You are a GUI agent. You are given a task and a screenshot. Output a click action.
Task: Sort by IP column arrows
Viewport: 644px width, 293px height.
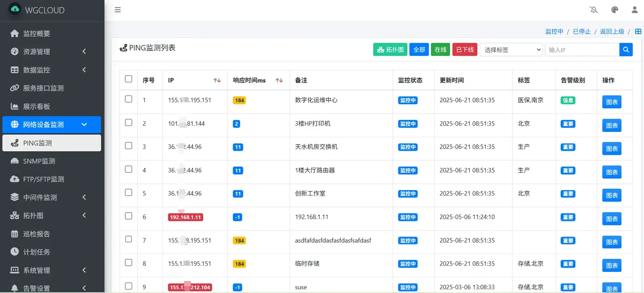pyautogui.click(x=217, y=80)
